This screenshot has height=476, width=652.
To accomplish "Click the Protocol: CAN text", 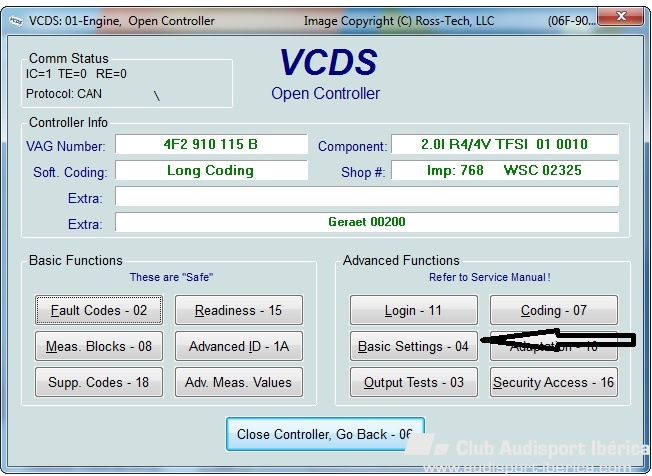I will [64, 94].
